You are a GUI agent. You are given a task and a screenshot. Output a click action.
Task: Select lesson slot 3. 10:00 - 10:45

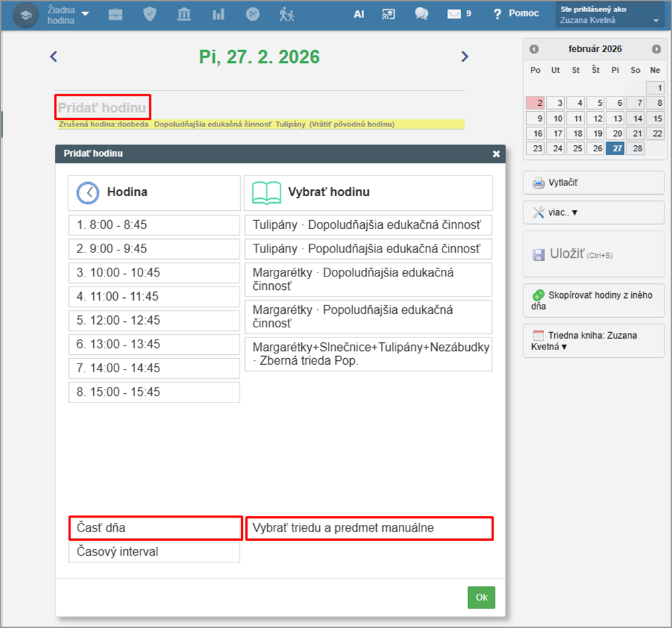(x=154, y=272)
